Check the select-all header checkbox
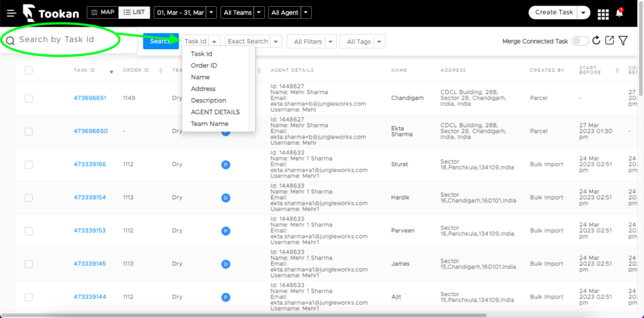This screenshot has width=644, height=318. pyautogui.click(x=28, y=71)
